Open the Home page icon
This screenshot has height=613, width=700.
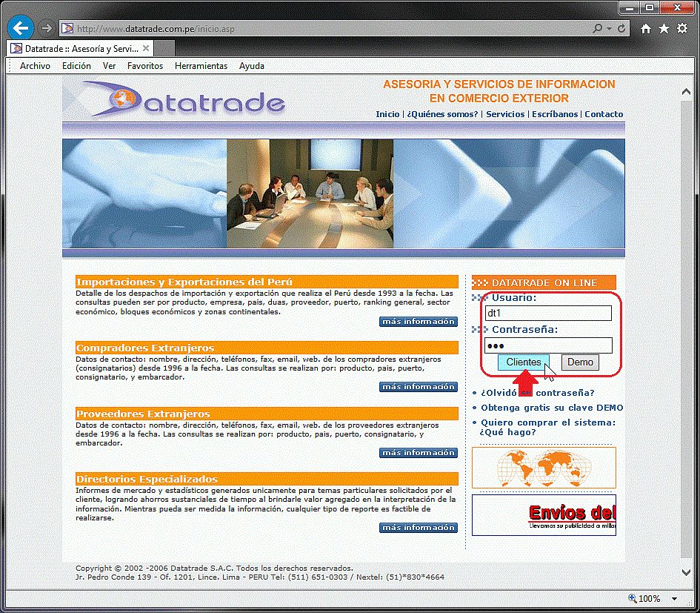[x=645, y=29]
